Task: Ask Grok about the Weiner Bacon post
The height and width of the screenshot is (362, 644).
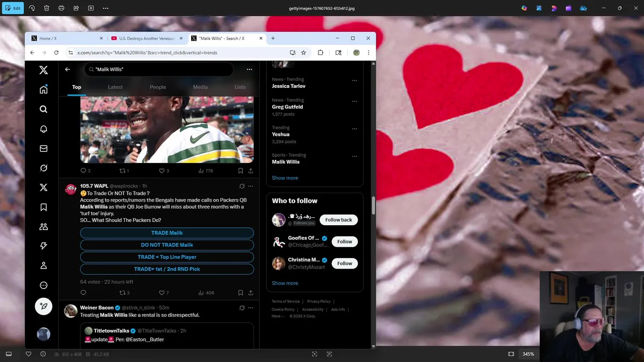Action: 242,308
